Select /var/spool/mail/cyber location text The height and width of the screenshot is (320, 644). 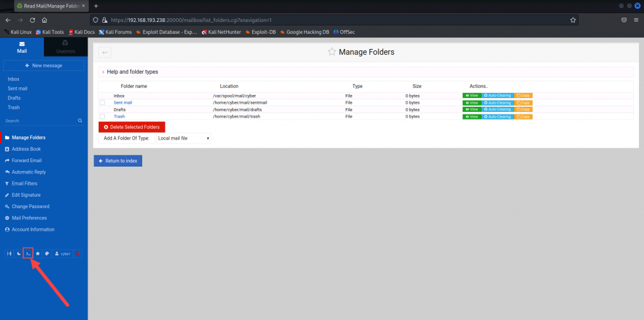[235, 96]
